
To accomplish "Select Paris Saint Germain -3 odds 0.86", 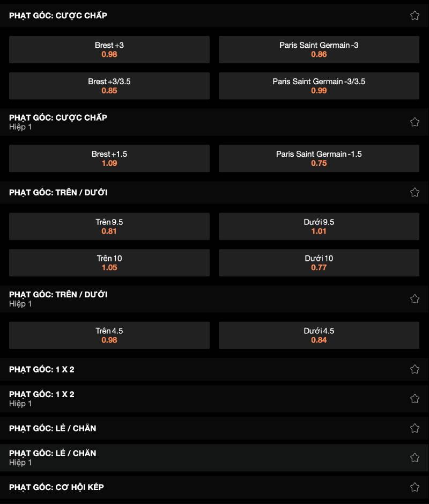I will 319,50.
